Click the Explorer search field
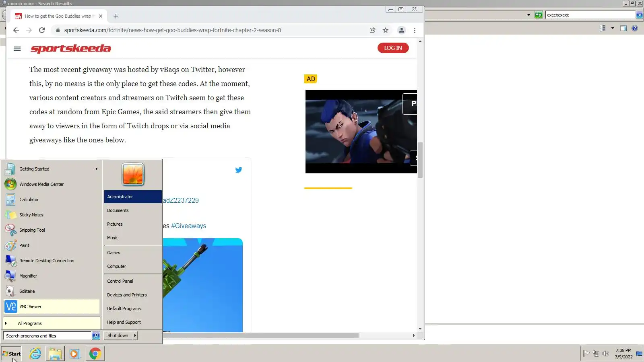Viewport: 644px width, 362px height. [x=590, y=15]
